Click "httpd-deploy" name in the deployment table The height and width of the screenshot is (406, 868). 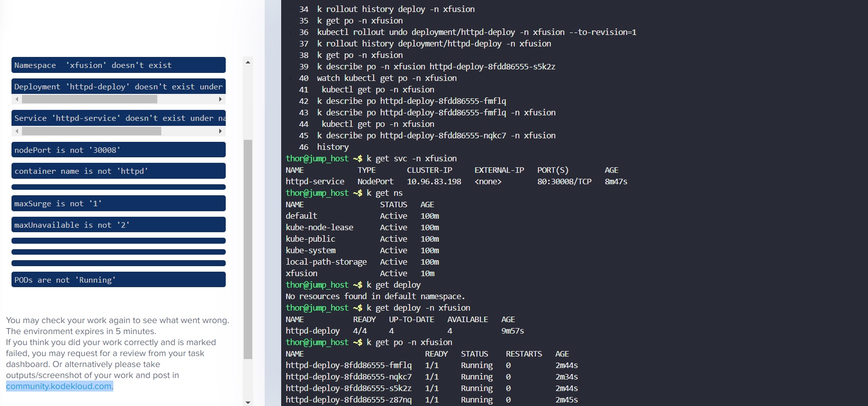pos(313,331)
